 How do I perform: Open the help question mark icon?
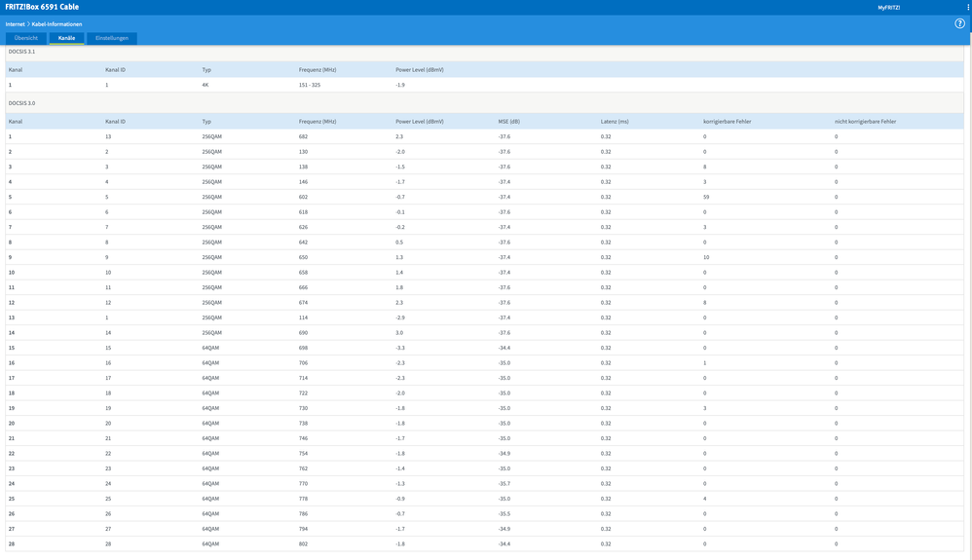coord(959,23)
